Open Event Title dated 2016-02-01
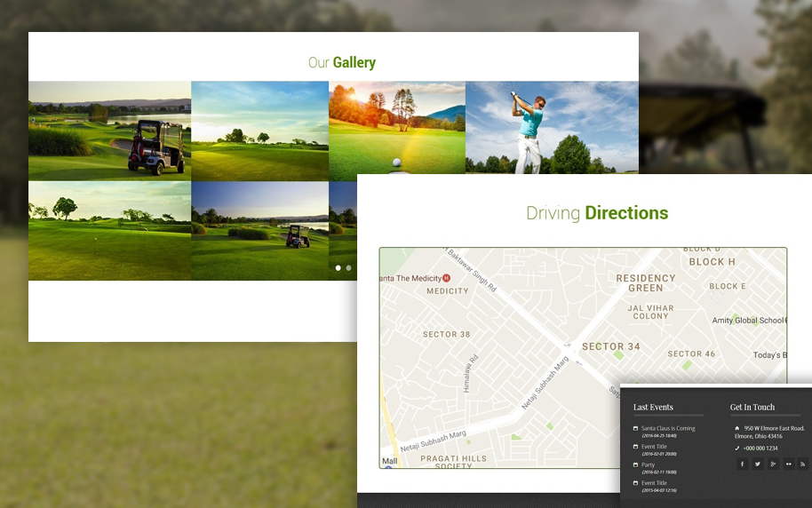812x508 pixels. [654, 447]
